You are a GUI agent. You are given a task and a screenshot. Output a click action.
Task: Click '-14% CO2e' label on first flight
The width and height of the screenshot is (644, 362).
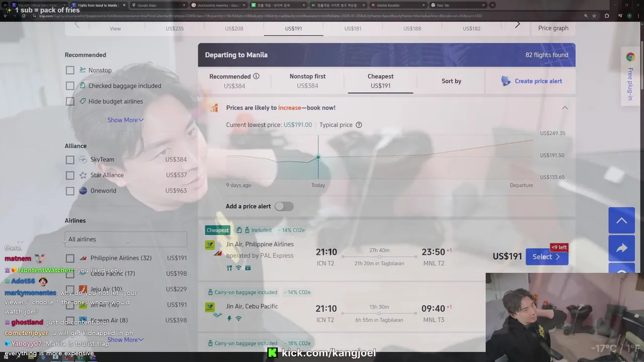pyautogui.click(x=292, y=230)
